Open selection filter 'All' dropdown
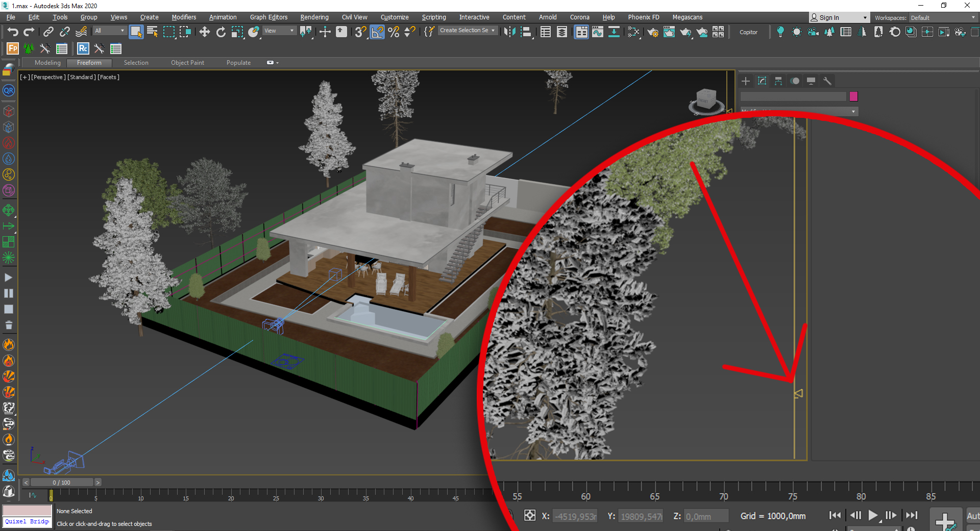 [110, 31]
